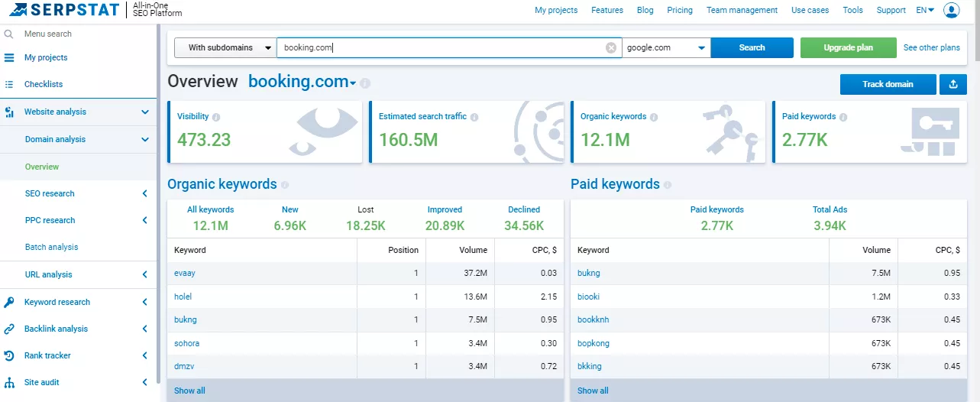Open Use cases in the top navigation
The image size is (980, 402).
(x=810, y=10)
